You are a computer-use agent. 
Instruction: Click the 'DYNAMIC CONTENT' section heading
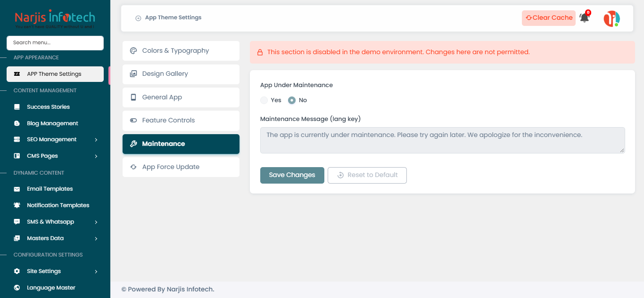[39, 173]
